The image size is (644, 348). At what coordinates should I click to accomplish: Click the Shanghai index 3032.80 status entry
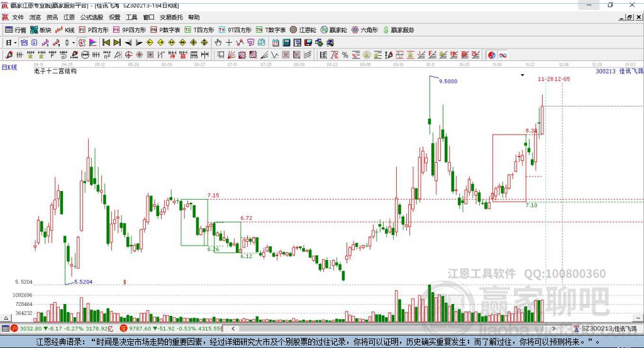(x=66, y=329)
